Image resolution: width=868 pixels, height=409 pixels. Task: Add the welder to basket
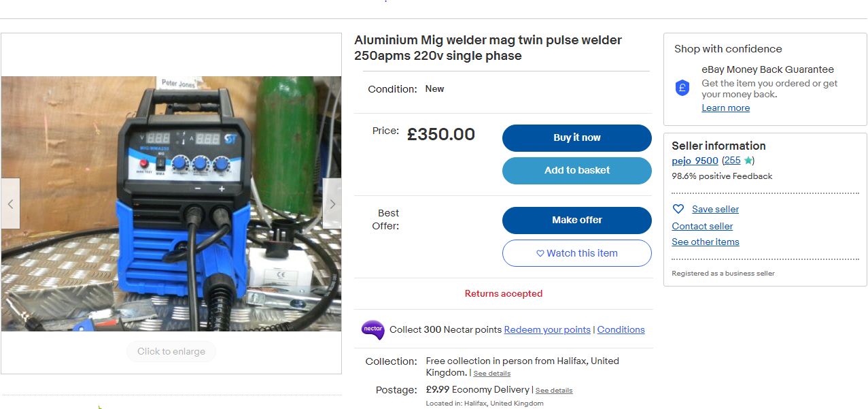576,170
